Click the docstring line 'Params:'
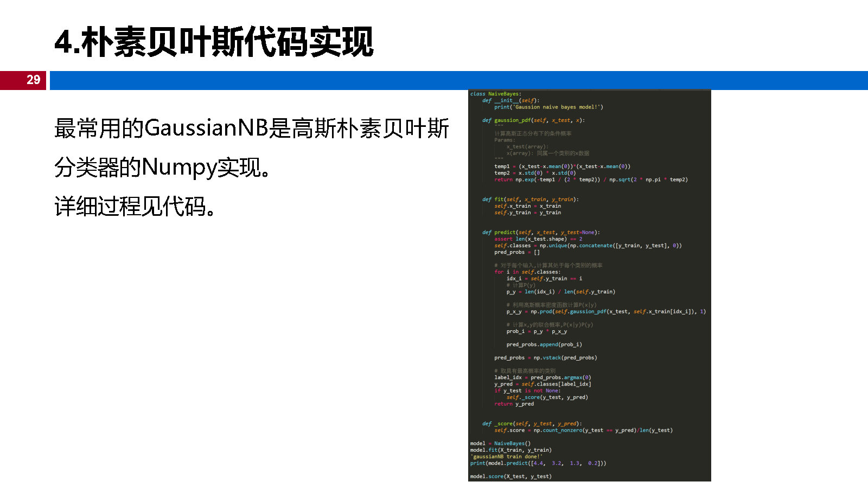Screen dimensions: 868x488 coord(505,140)
